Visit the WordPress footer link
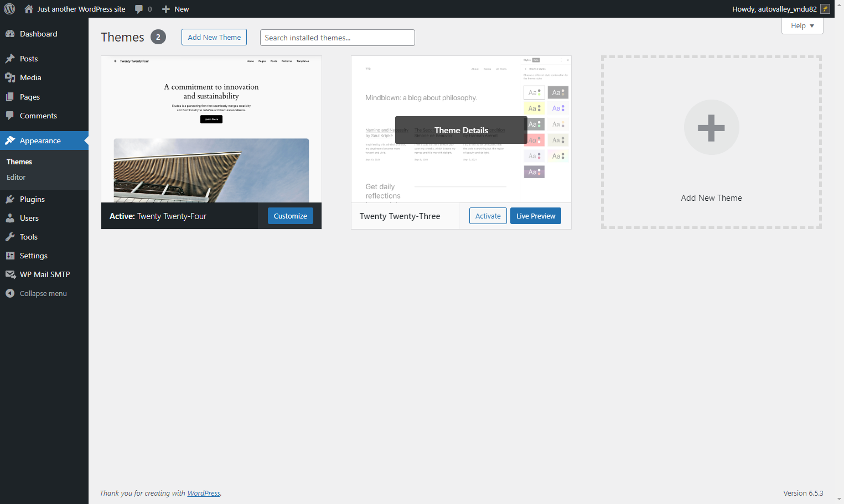Screen dimensions: 844x504 [204, 493]
